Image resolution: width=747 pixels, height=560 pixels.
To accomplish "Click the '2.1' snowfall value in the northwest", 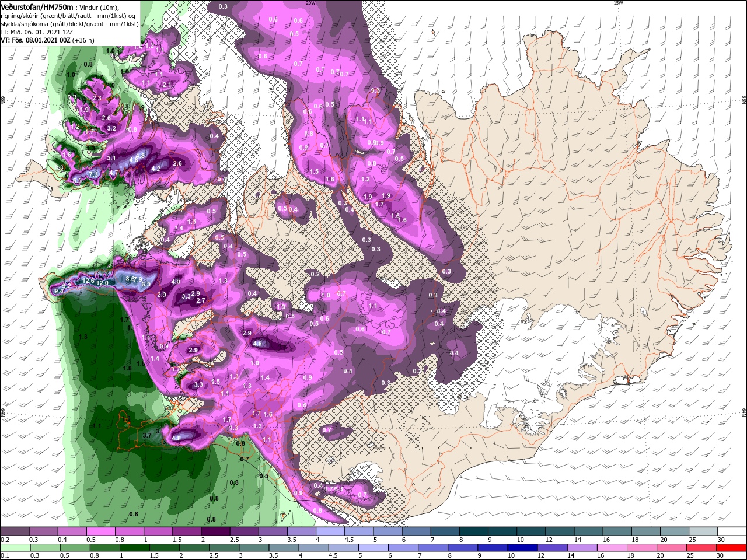I will pos(167,85).
